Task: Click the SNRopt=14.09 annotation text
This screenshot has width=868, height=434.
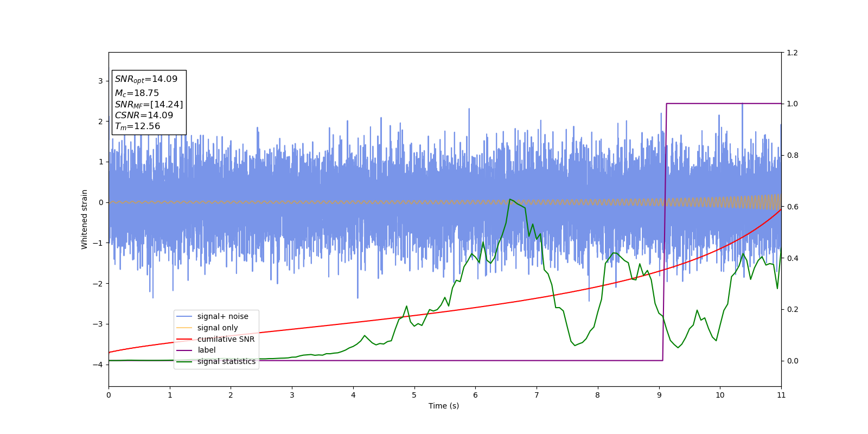Action: coord(146,79)
